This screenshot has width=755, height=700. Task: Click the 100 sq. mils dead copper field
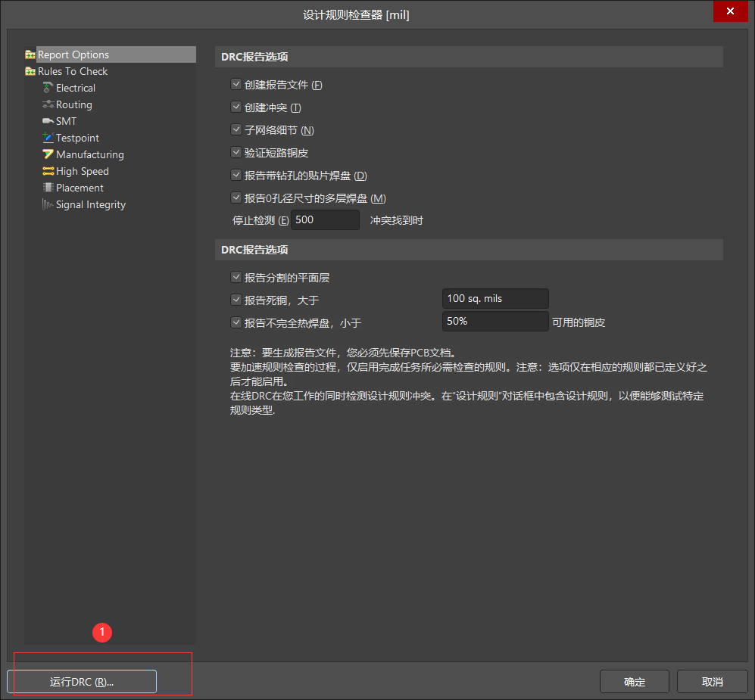pyautogui.click(x=495, y=299)
